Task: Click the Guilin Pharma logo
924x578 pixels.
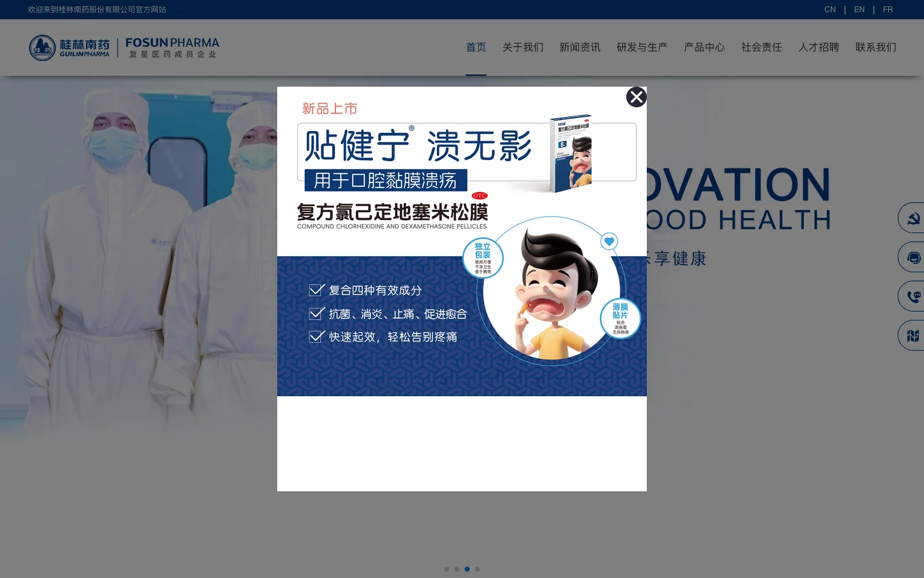Action: tap(69, 48)
